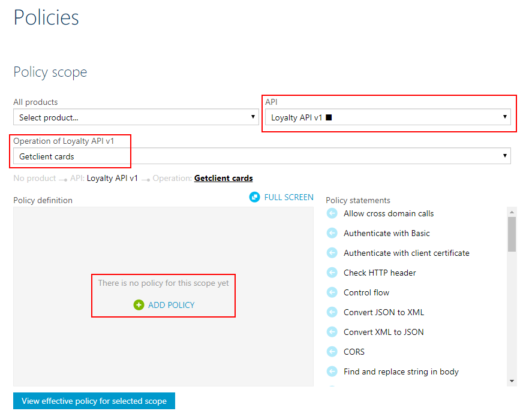
Task: Click the insert arrow beside Allow cross domain calls
Action: [x=332, y=213]
